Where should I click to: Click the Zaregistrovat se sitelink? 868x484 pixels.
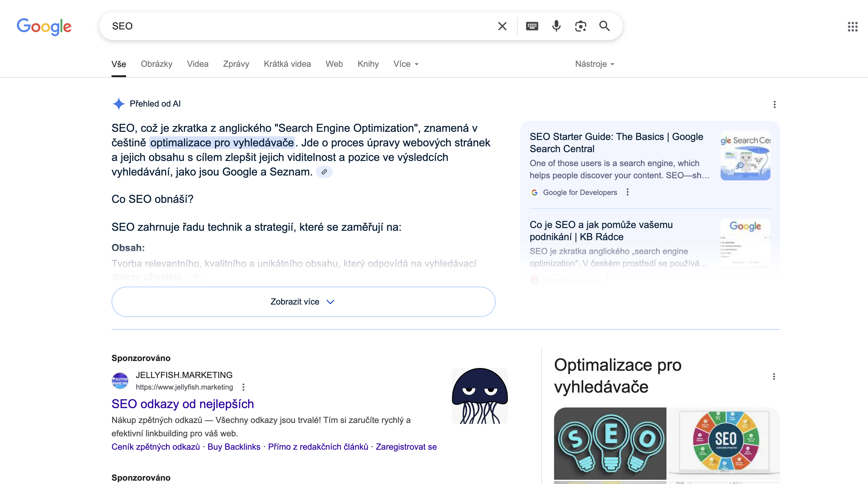click(406, 447)
